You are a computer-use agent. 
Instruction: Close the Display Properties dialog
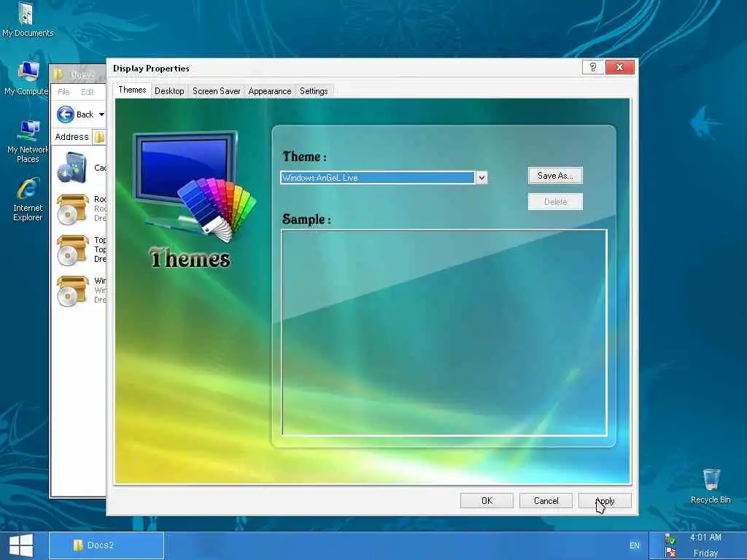tap(619, 67)
